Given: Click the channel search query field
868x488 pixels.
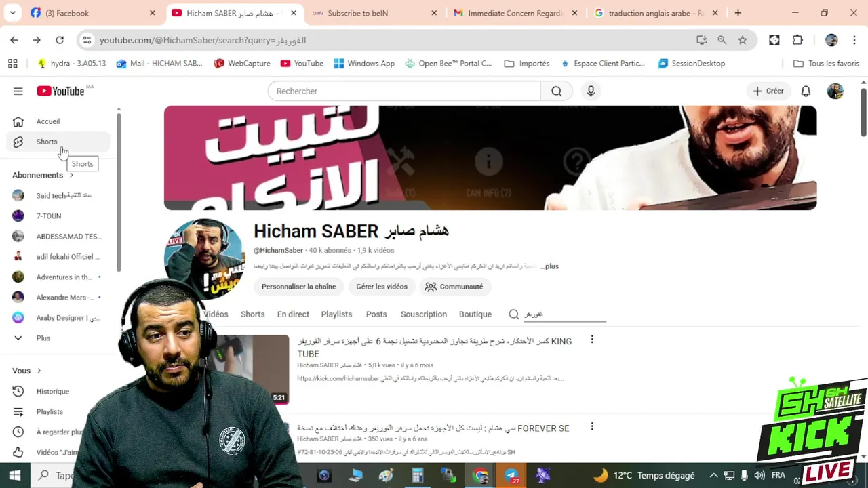Looking at the screenshot, I should (565, 314).
